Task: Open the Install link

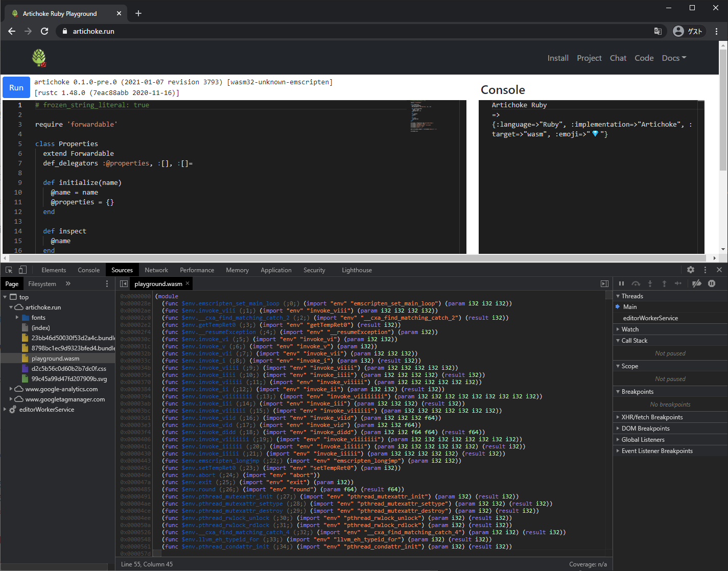Action: tap(558, 58)
